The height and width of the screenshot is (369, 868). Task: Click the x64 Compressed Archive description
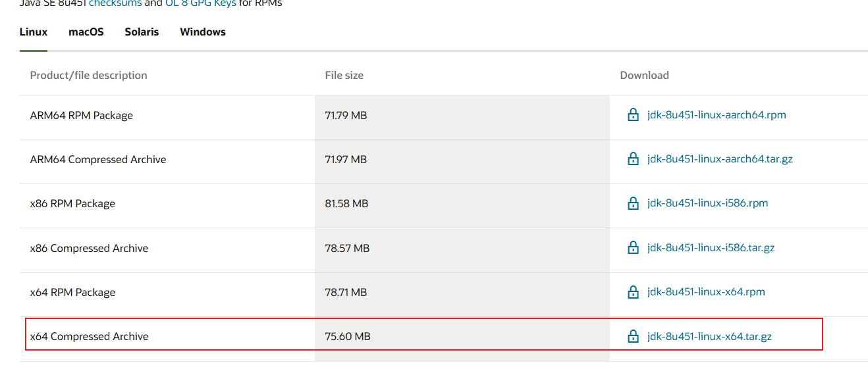90,336
